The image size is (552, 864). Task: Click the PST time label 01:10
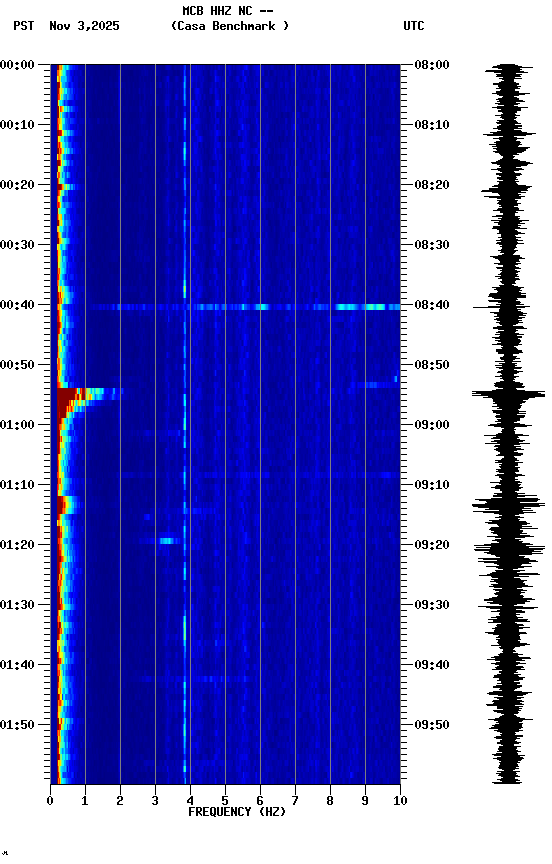tap(17, 485)
